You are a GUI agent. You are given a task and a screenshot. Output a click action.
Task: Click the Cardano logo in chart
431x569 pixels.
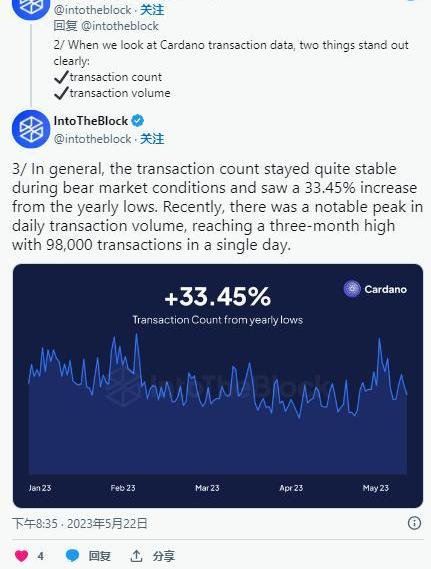pos(352,289)
